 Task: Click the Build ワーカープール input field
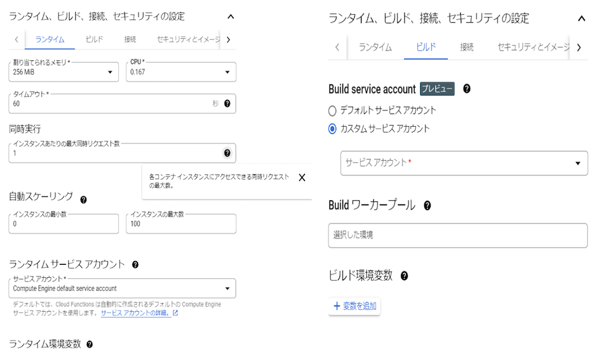tap(458, 235)
